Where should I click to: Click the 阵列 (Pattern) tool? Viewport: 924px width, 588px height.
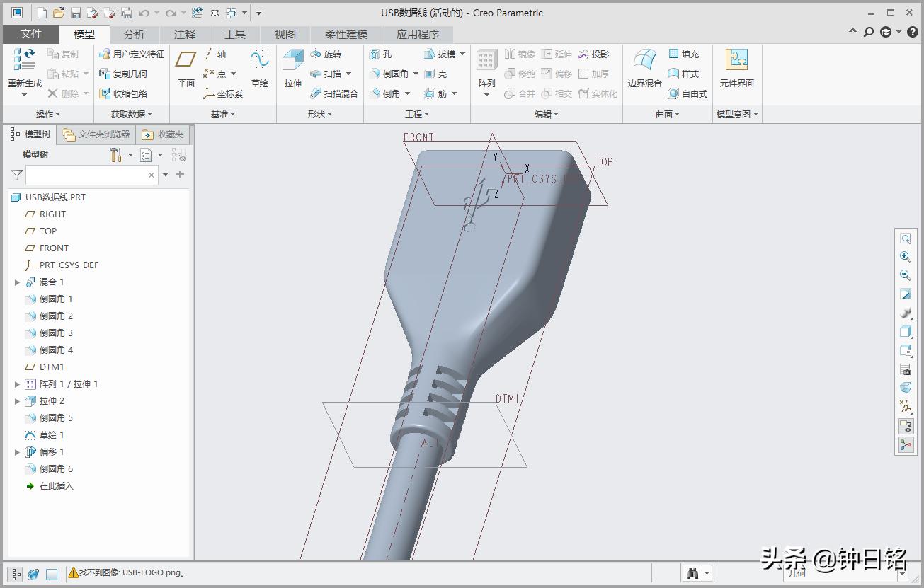point(486,68)
